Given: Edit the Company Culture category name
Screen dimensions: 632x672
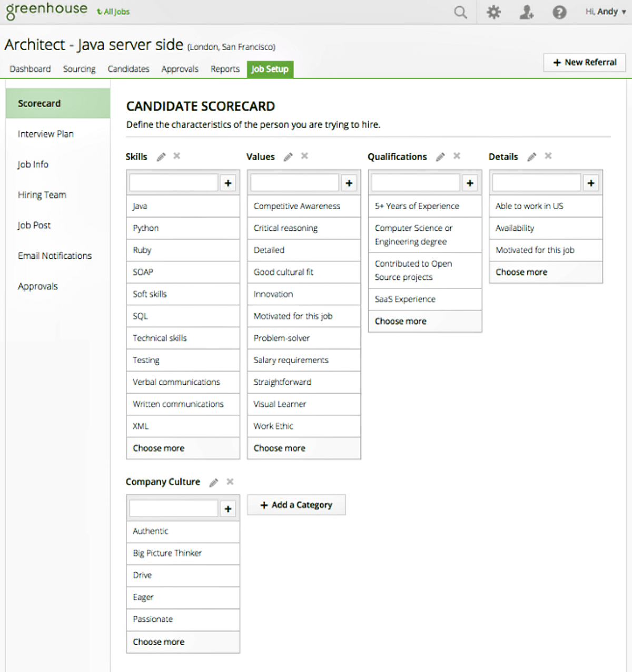Looking at the screenshot, I should 213,482.
